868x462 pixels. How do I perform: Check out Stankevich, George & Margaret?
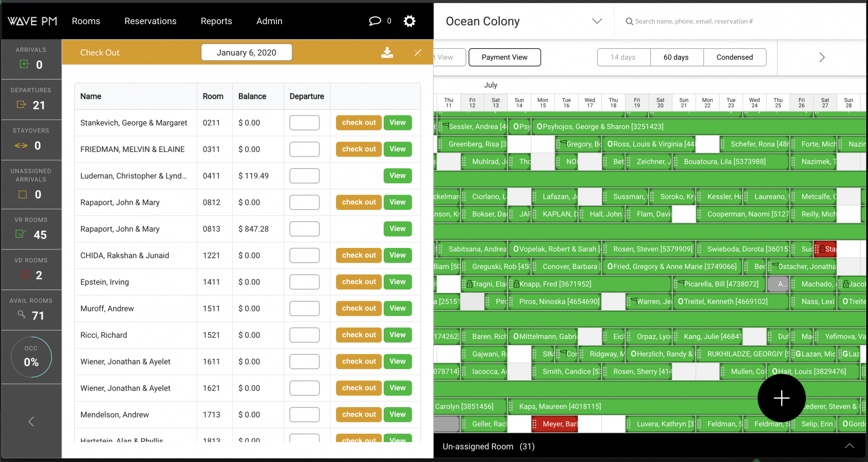[358, 123]
